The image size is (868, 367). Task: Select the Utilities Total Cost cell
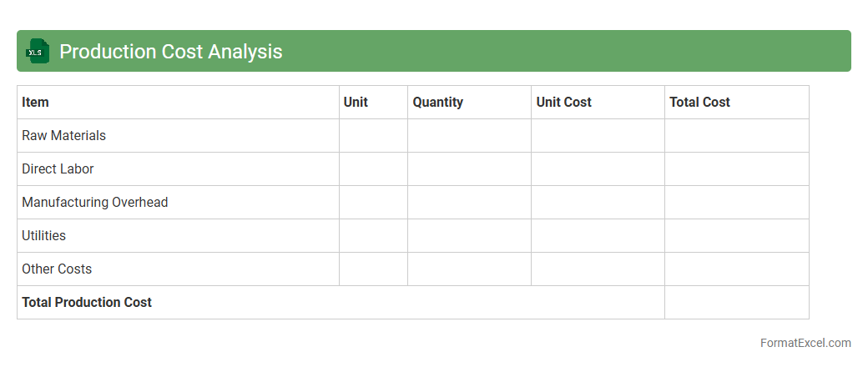(x=736, y=235)
